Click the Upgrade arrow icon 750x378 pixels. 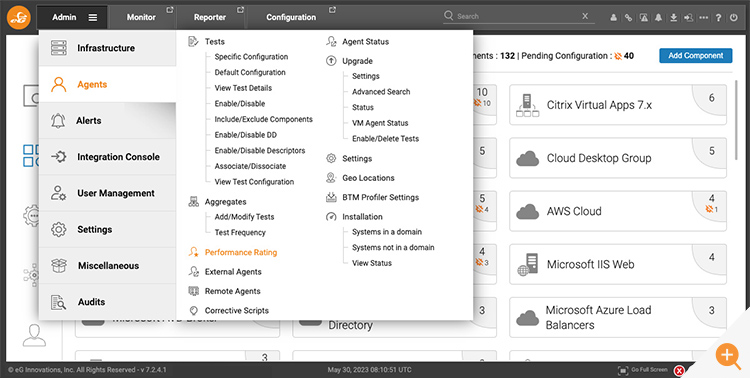point(331,61)
